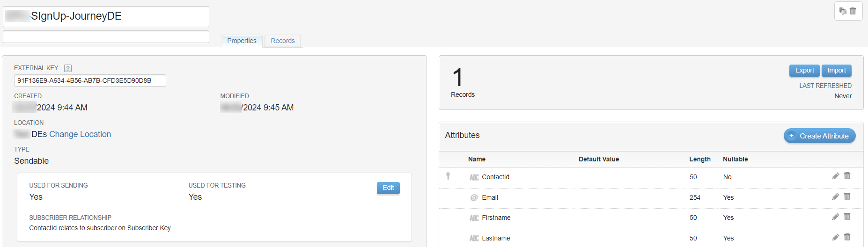Image resolution: width=868 pixels, height=247 pixels.
Task: Copy this data extension with the duplicate icon
Action: [843, 11]
